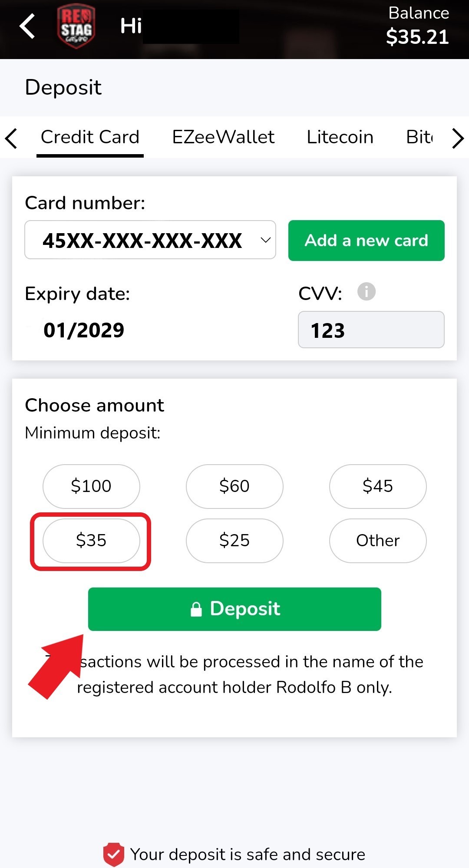
Task: Focus the CVV input field
Action: coord(371,330)
